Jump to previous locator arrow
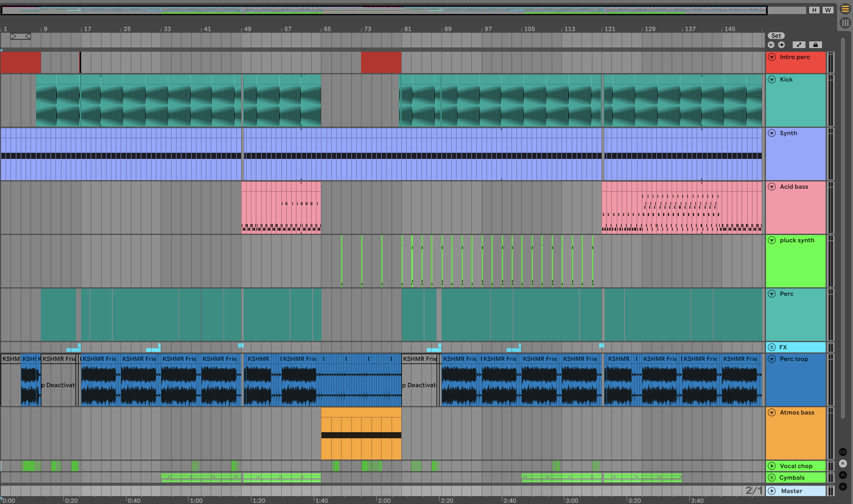 (771, 45)
